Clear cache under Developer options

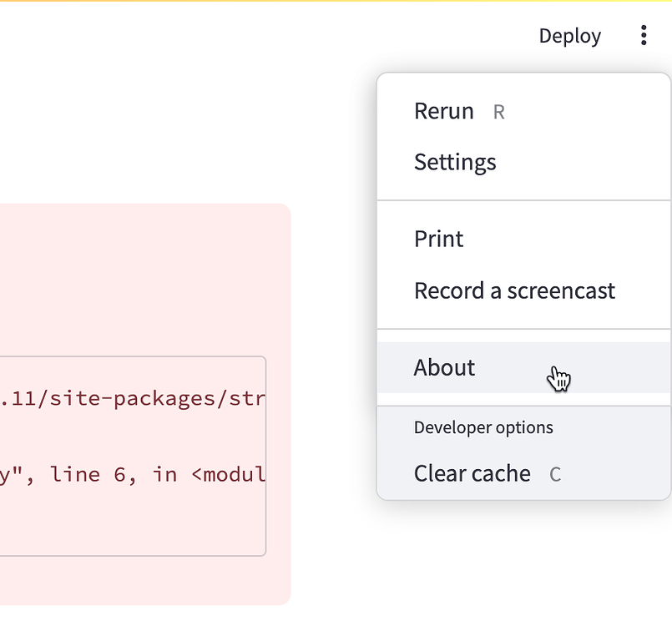[523, 474]
